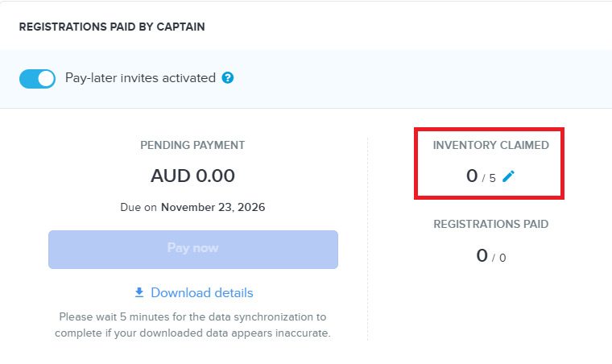
Task: Select the / 5 inventory total number
Action: (489, 178)
